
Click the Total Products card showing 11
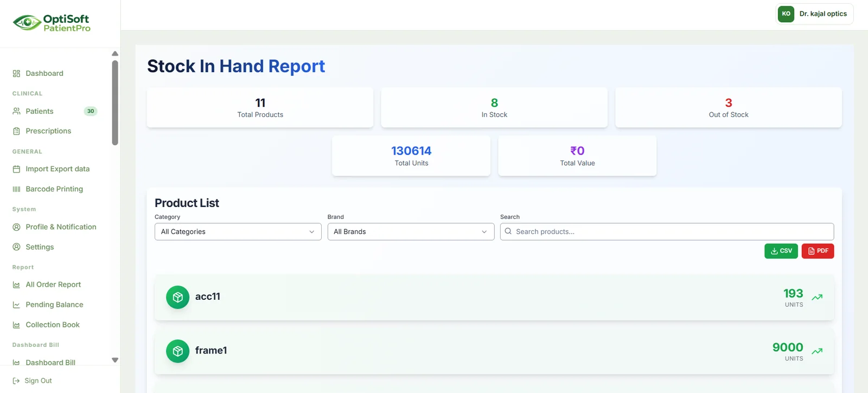pos(260,107)
